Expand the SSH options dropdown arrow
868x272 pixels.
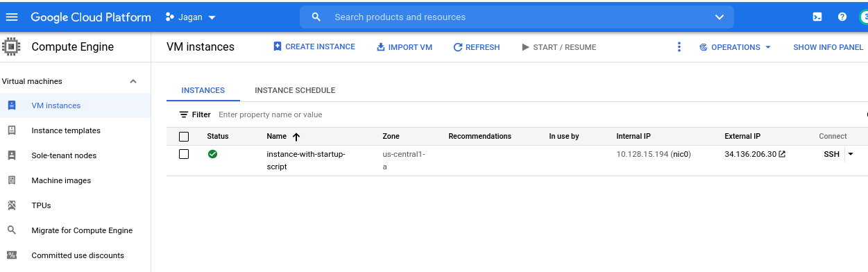pyautogui.click(x=851, y=154)
